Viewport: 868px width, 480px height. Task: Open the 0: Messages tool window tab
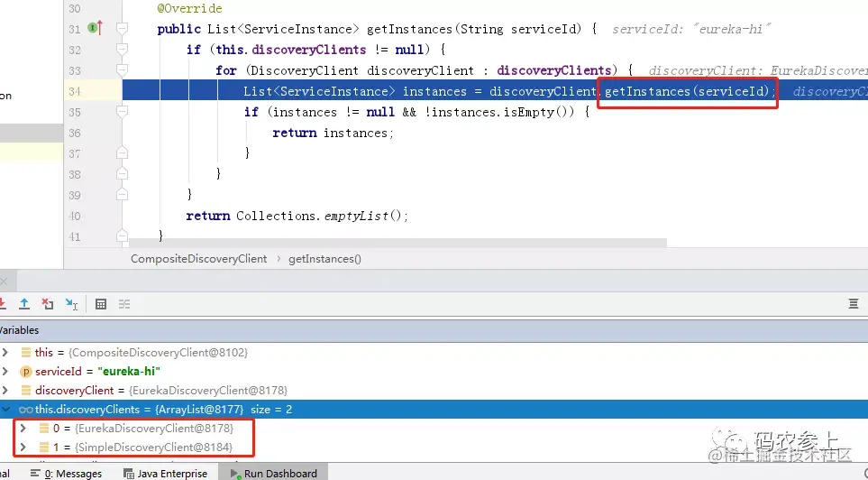[x=67, y=474]
